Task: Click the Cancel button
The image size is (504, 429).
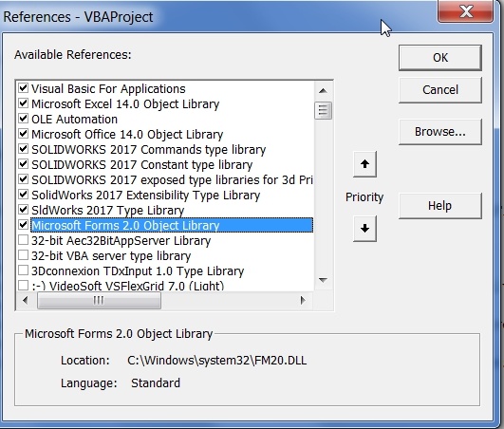Action: [x=440, y=90]
